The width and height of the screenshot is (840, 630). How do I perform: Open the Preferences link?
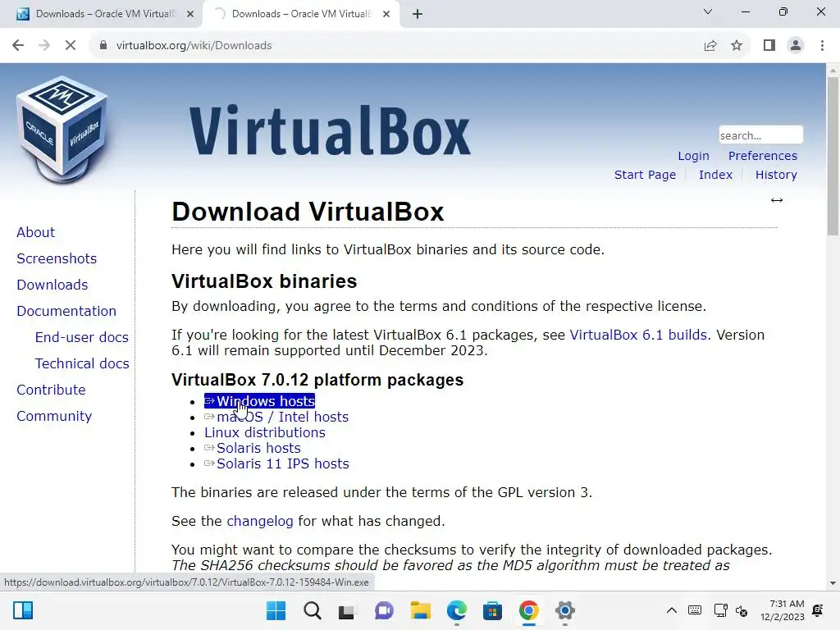(x=762, y=156)
